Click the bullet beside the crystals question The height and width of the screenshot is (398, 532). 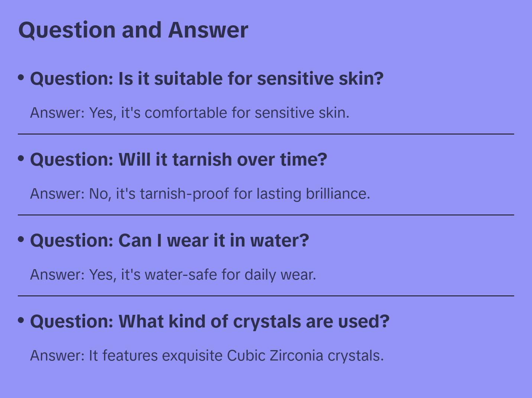click(x=21, y=320)
